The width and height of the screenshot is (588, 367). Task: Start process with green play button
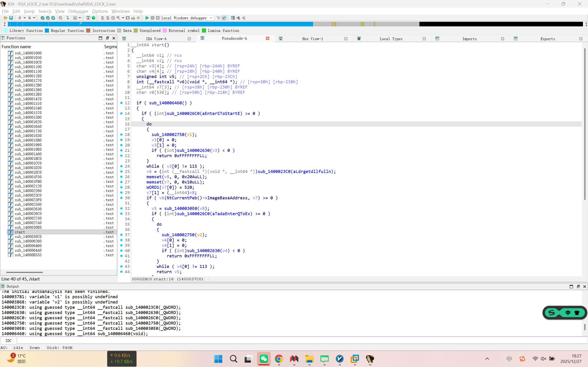pyautogui.click(x=147, y=18)
